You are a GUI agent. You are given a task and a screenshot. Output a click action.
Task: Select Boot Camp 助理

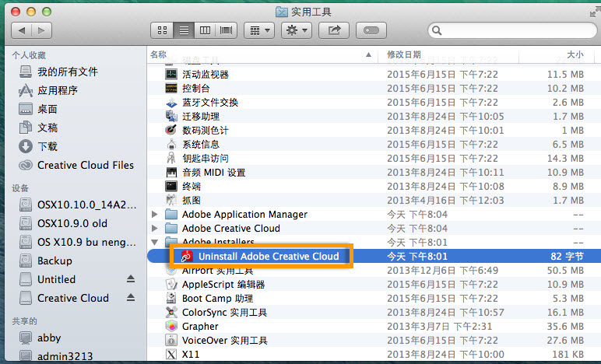pos(217,299)
